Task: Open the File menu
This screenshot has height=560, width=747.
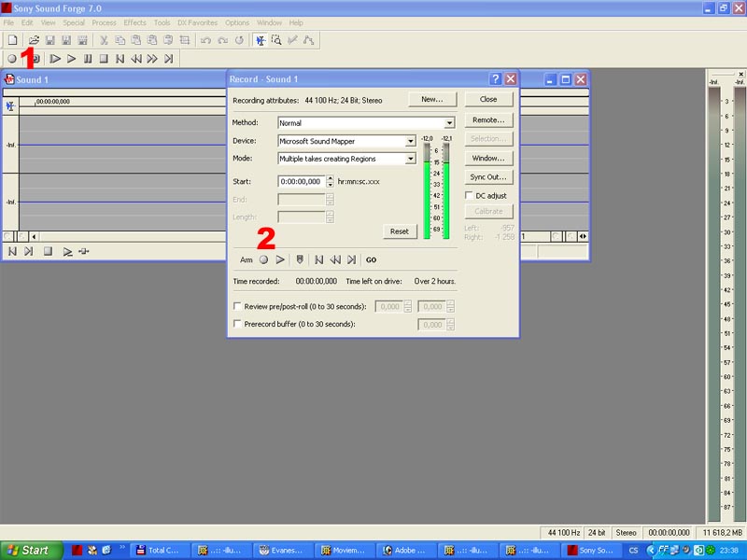Action: click(8, 22)
